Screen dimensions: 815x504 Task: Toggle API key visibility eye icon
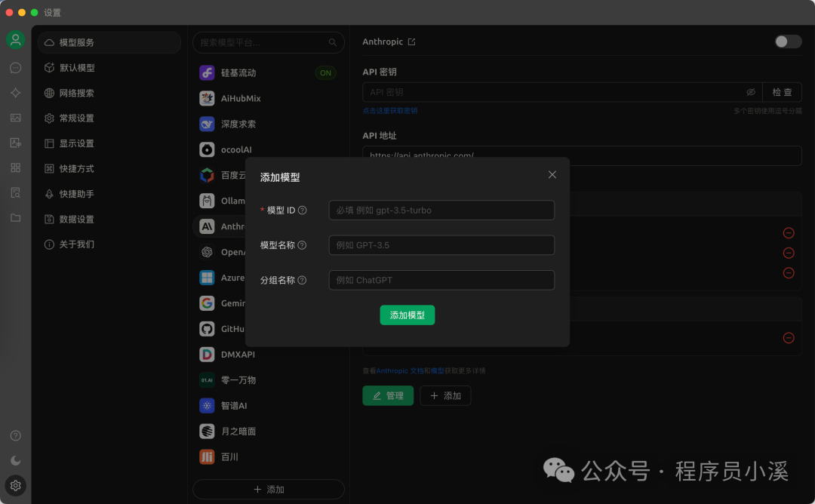coord(751,92)
